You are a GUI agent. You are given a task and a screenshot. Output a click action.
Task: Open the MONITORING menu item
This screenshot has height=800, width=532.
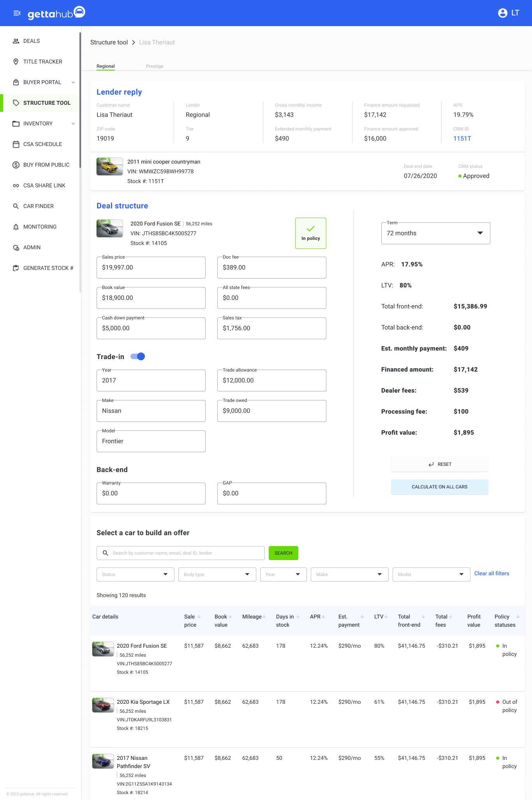click(x=40, y=227)
